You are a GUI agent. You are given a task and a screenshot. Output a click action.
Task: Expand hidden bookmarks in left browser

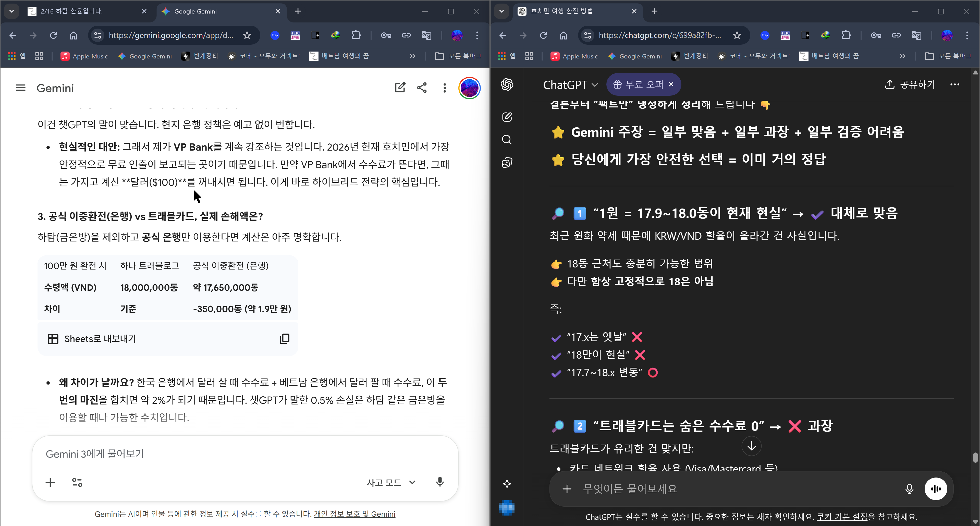412,56
